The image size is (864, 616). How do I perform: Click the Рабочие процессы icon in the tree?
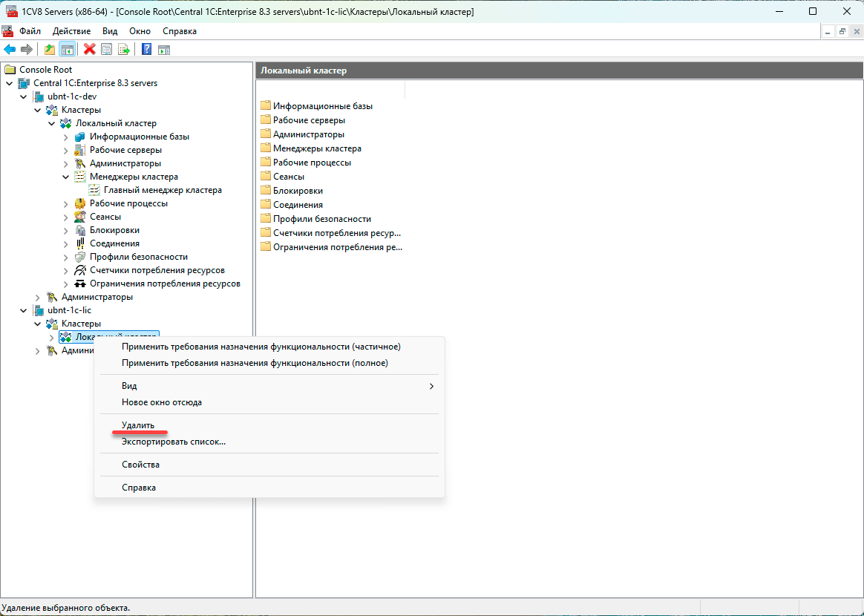point(80,203)
